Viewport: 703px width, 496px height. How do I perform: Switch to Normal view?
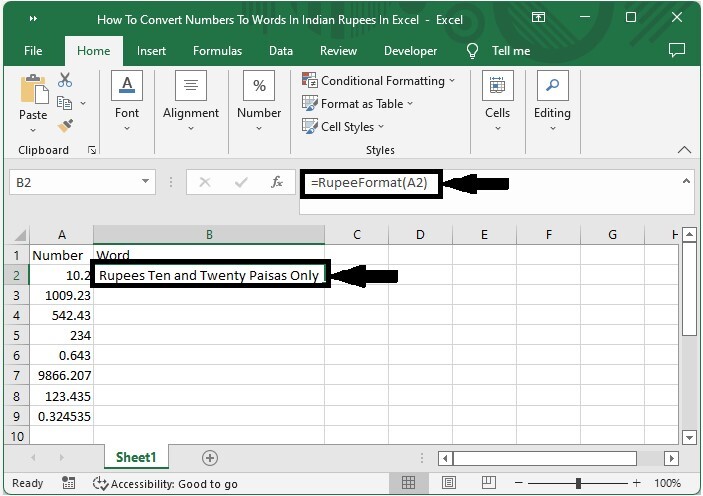click(x=408, y=483)
